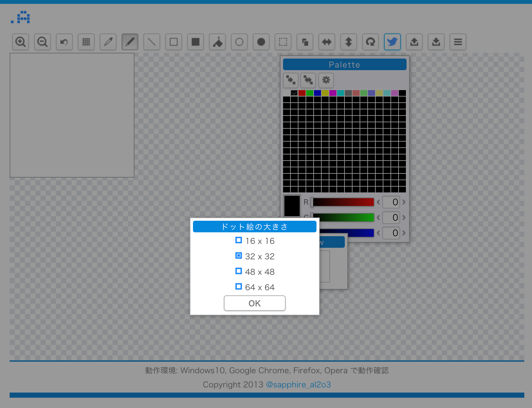Pick the bright green palette swatch
532x408 pixels.
coord(310,93)
